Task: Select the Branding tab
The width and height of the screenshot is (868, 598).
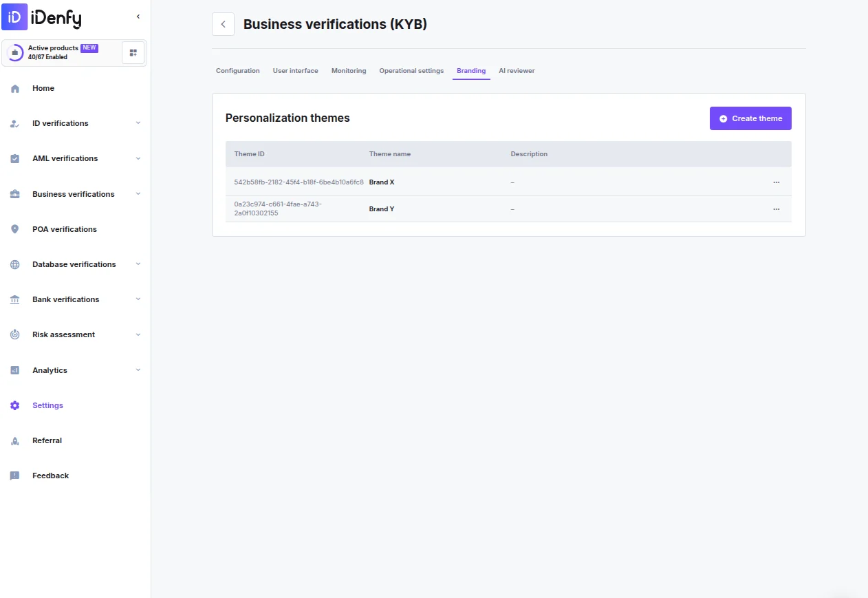Action: (x=471, y=71)
